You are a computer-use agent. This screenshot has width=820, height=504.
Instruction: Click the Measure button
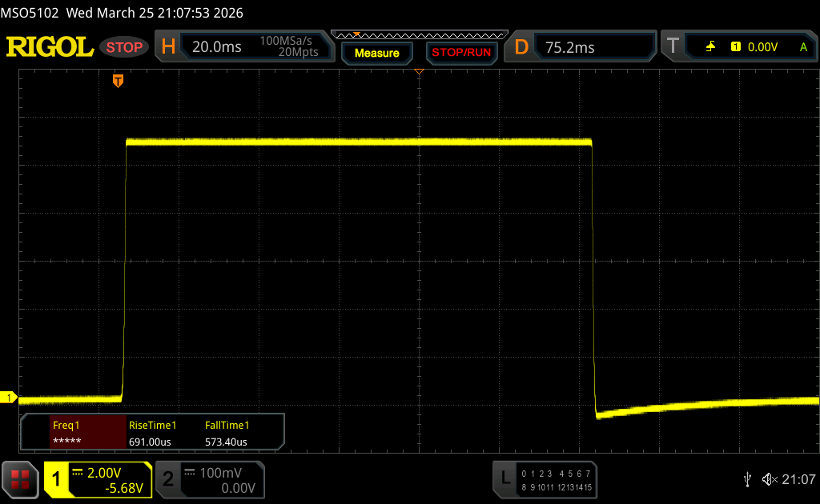click(x=376, y=53)
